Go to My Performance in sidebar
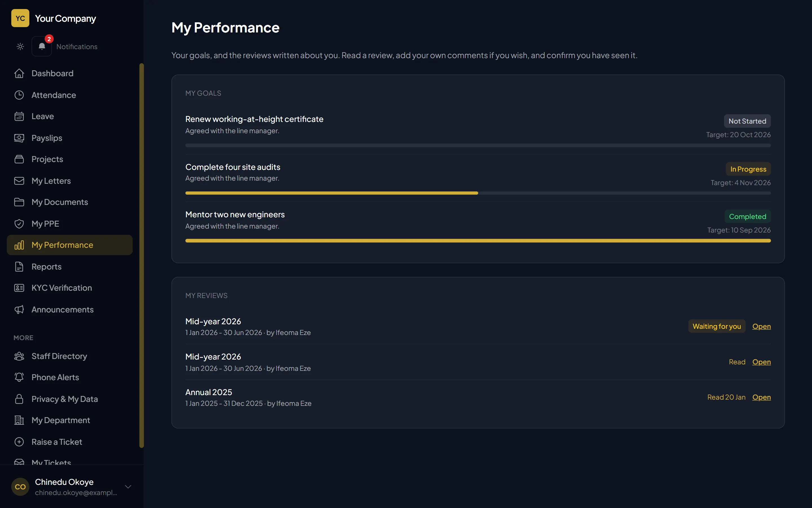812x508 pixels. tap(69, 245)
